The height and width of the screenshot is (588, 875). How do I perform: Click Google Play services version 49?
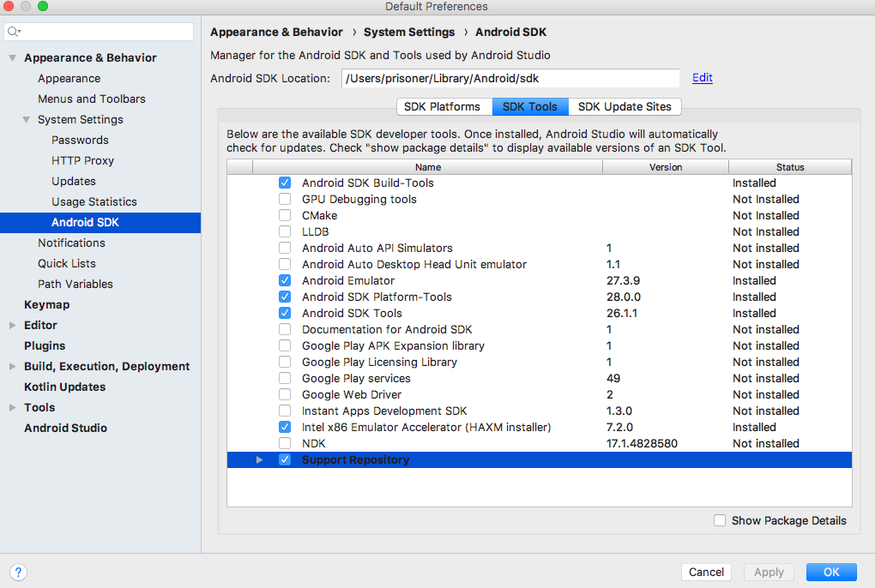pyautogui.click(x=613, y=379)
